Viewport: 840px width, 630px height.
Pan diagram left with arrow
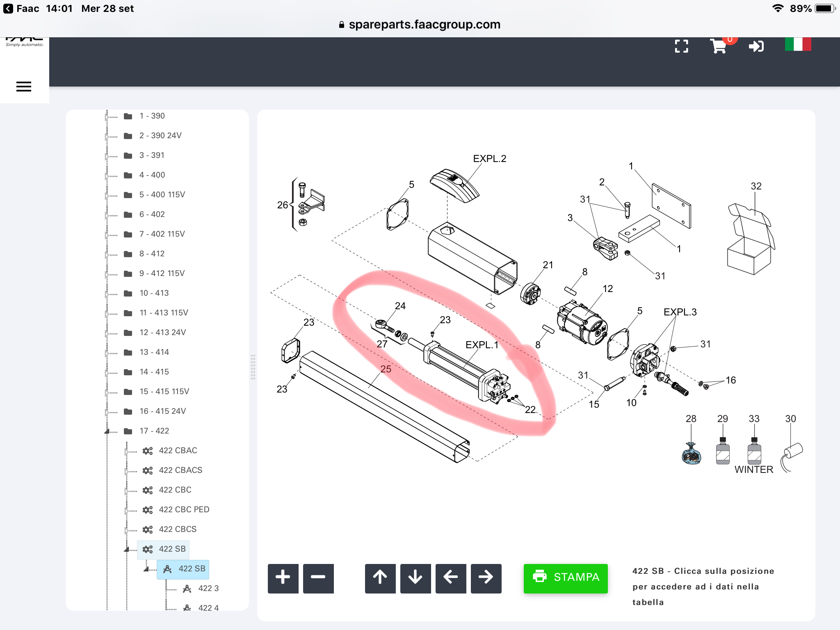point(451,578)
